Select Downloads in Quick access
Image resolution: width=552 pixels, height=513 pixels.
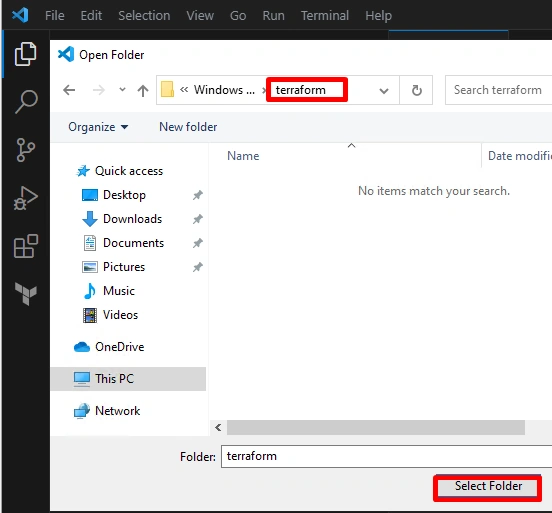pos(132,219)
